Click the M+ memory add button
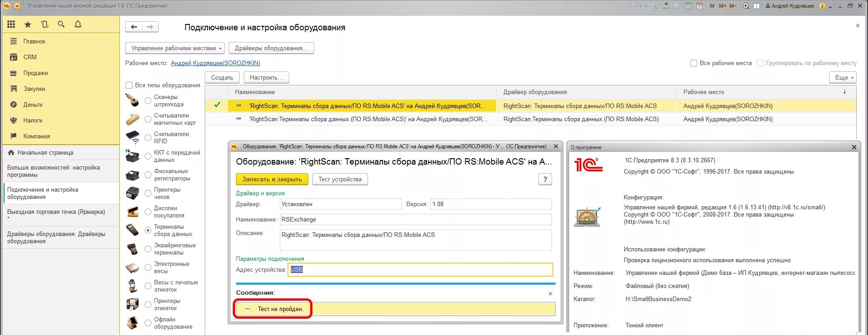The image size is (868, 335). (x=722, y=6)
